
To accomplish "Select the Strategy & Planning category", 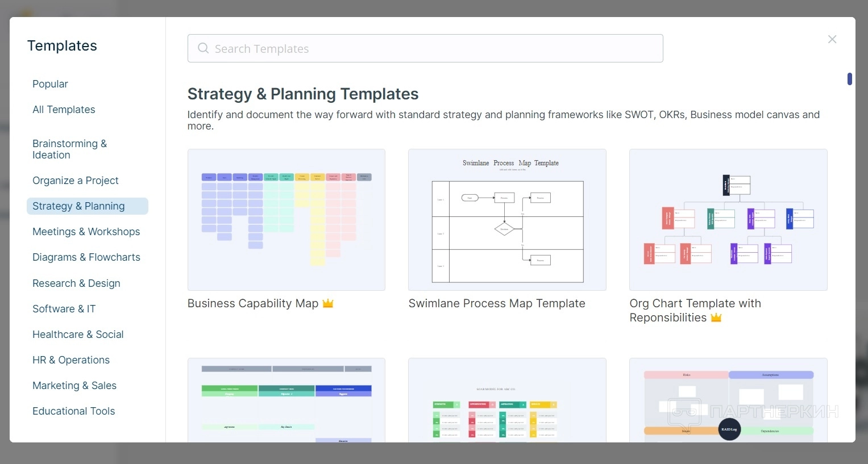I will pos(78,206).
